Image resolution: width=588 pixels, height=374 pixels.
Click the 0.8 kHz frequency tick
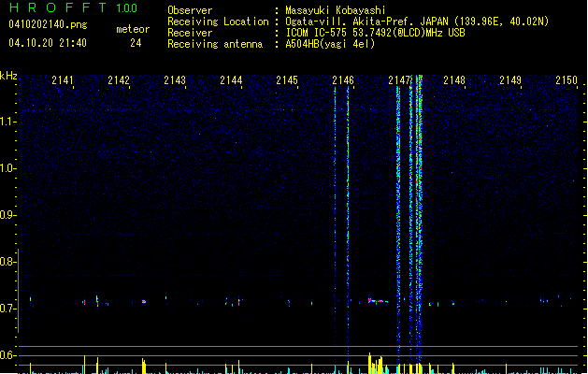coord(7,262)
